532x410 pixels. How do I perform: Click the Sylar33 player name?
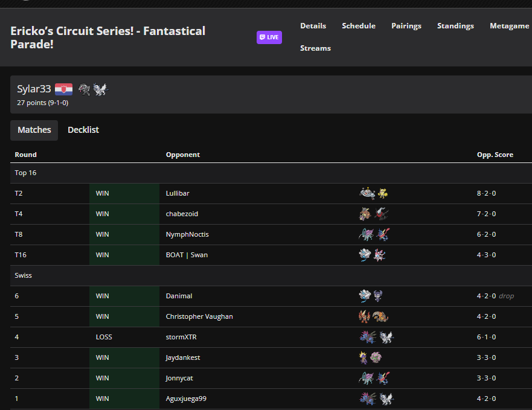tap(34, 89)
